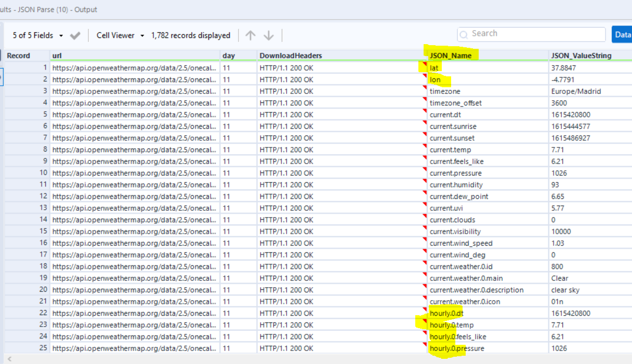Image resolution: width=632 pixels, height=364 pixels.
Task: Click the value 6.65
Action: (x=590, y=196)
